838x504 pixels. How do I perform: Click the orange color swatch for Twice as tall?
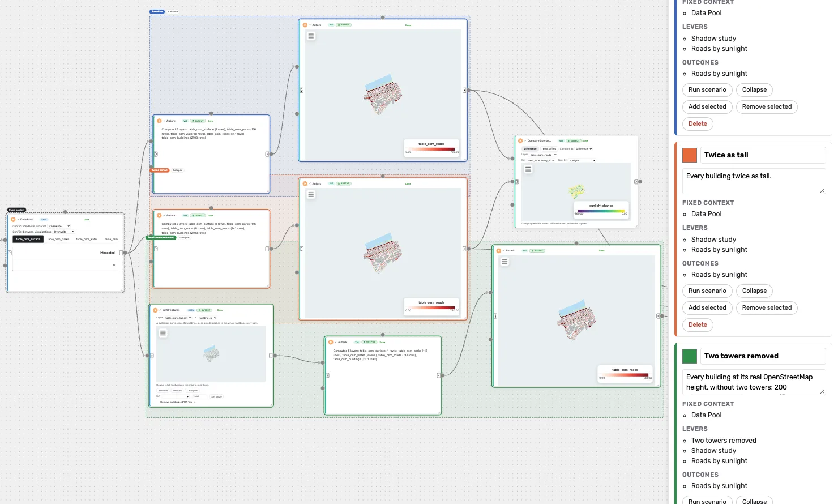point(690,155)
